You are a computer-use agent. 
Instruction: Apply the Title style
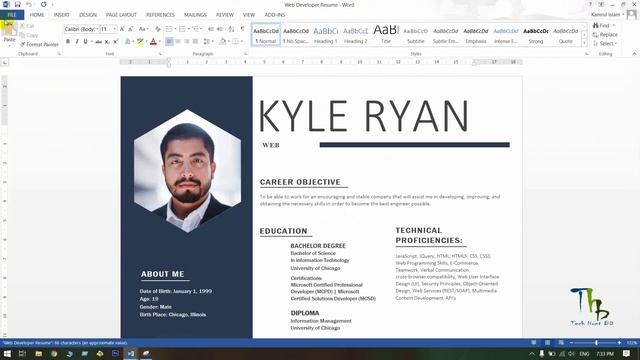point(386,35)
